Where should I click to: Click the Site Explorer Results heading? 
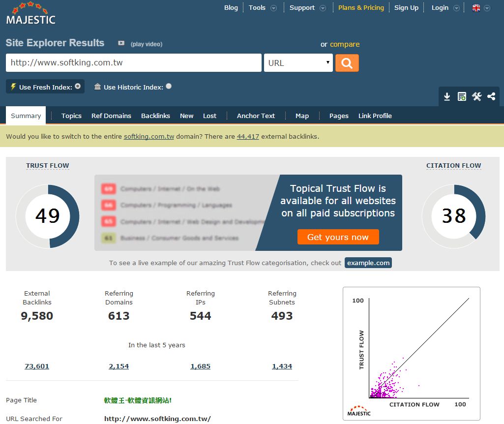pos(55,43)
